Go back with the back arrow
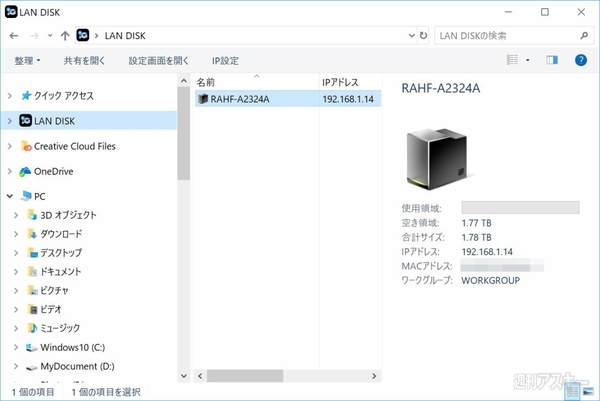The width and height of the screenshot is (600, 401). pos(14,36)
